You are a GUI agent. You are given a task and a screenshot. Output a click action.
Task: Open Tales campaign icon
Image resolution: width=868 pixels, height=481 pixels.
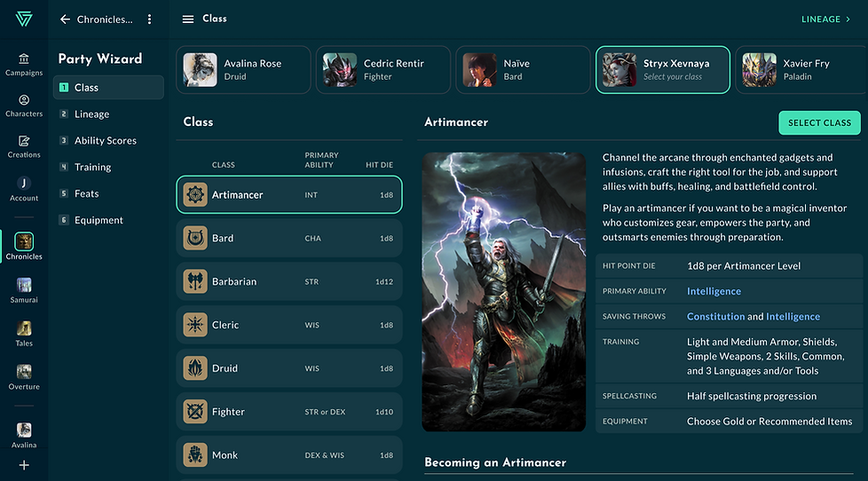click(x=24, y=328)
